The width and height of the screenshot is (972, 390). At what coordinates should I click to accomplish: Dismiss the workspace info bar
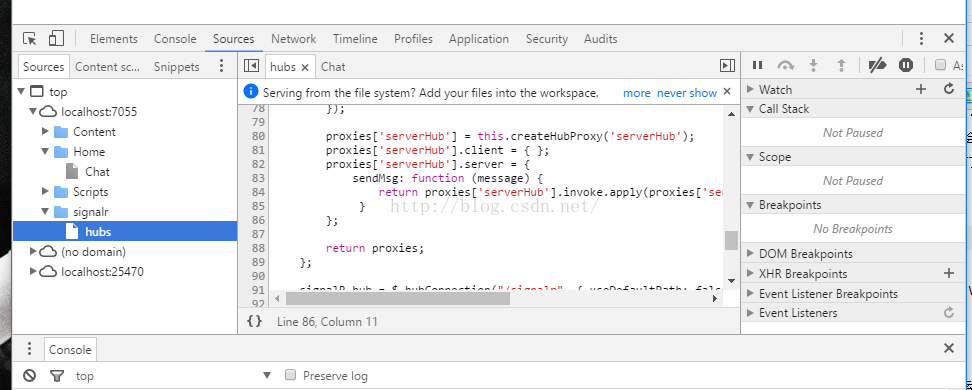727,92
